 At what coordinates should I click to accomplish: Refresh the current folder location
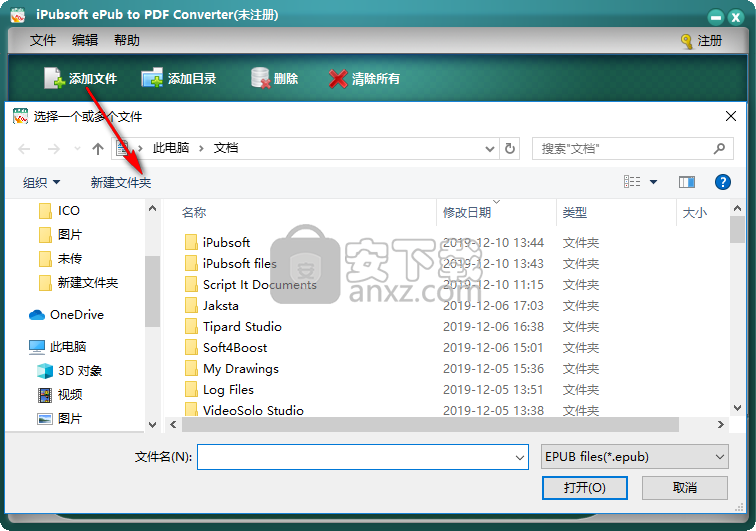(x=510, y=149)
